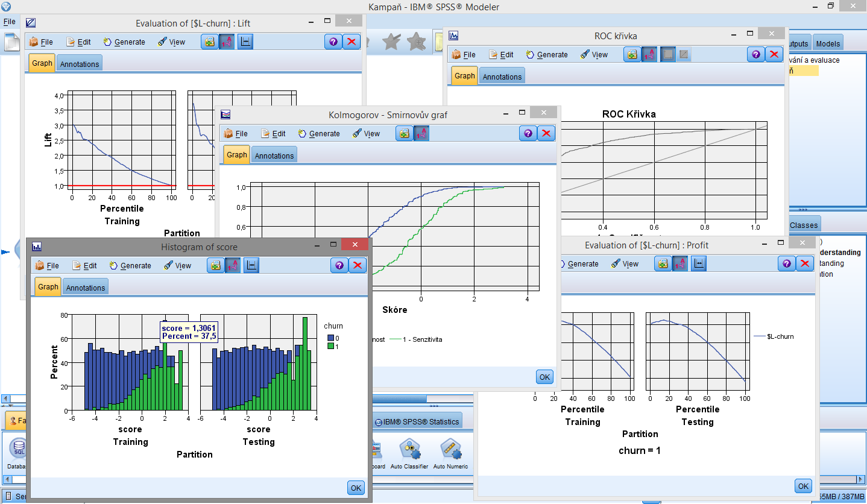Click red X icon in Kolmogorov-Smirnov toolbar
867x504 pixels.
click(x=546, y=133)
